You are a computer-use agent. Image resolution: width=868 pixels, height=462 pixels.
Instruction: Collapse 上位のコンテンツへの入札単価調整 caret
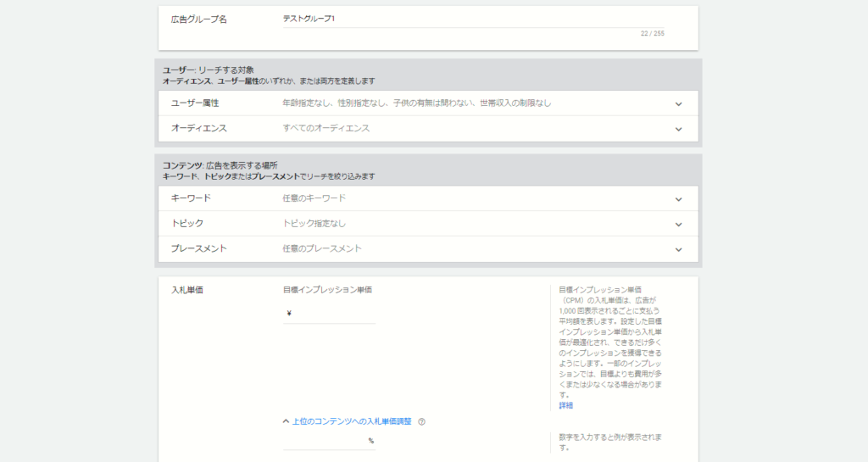pyautogui.click(x=286, y=421)
